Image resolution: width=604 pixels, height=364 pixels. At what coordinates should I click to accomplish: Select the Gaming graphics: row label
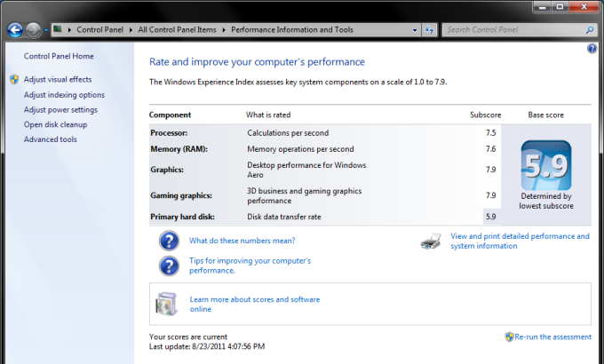pyautogui.click(x=181, y=195)
